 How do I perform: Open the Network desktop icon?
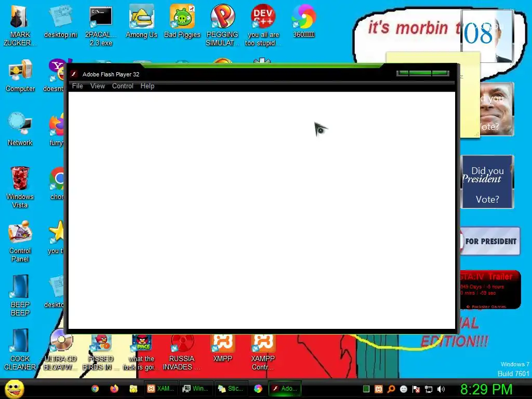click(x=20, y=129)
